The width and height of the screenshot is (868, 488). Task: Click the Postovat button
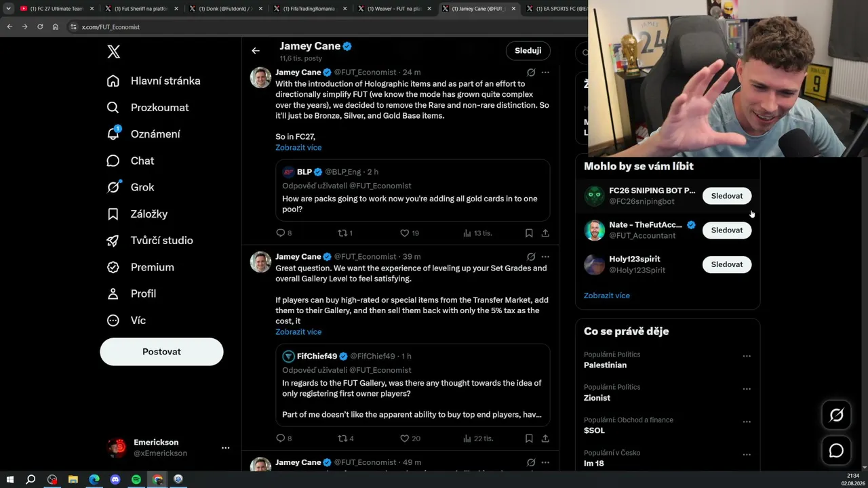click(x=161, y=352)
